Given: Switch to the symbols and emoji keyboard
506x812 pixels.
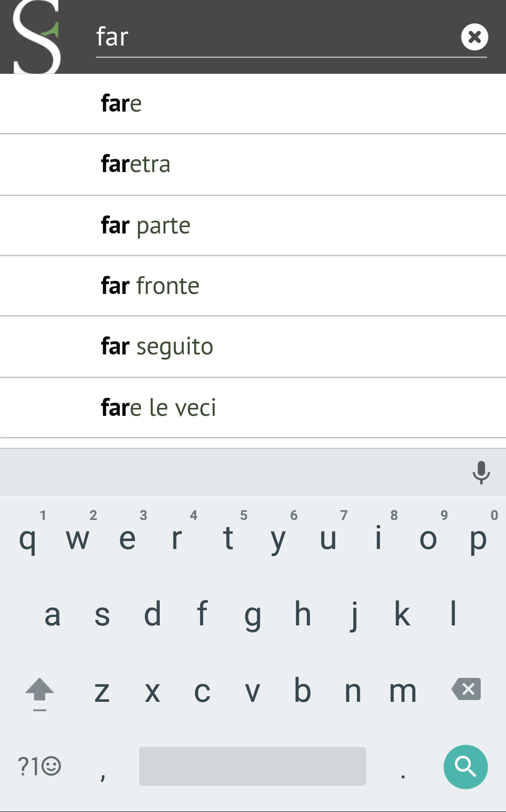Looking at the screenshot, I should point(39,767).
